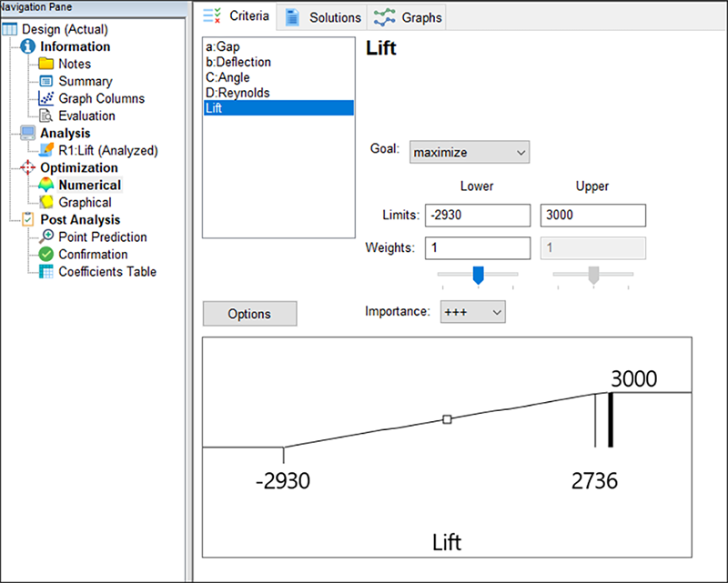Select a:Gap in the criteria list

click(x=224, y=46)
